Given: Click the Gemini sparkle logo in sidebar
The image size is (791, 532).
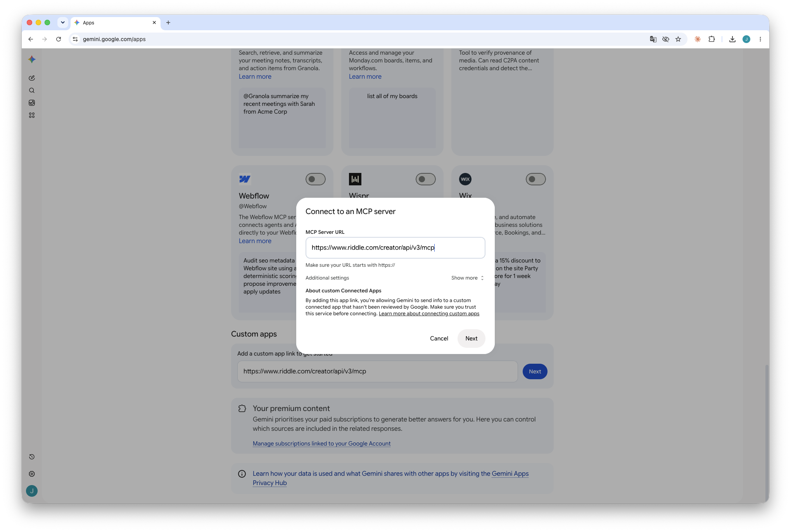Looking at the screenshot, I should [x=32, y=59].
